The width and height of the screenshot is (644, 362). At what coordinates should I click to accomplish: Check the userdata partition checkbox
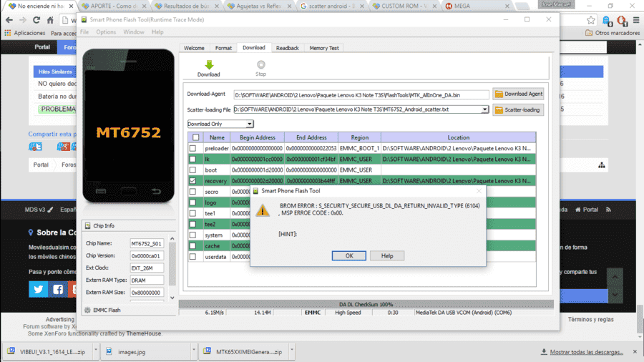[x=192, y=257]
